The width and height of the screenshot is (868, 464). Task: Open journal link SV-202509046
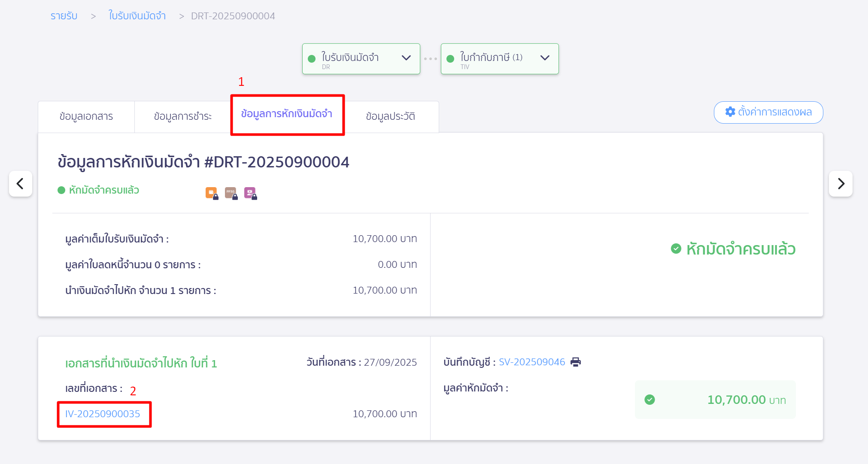tap(531, 362)
